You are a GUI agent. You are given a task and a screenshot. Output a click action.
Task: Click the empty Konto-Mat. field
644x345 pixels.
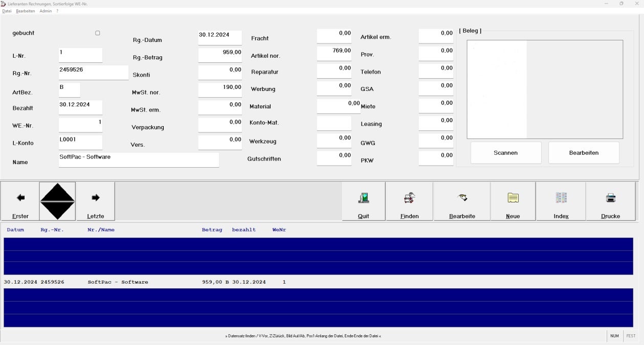tap(334, 123)
